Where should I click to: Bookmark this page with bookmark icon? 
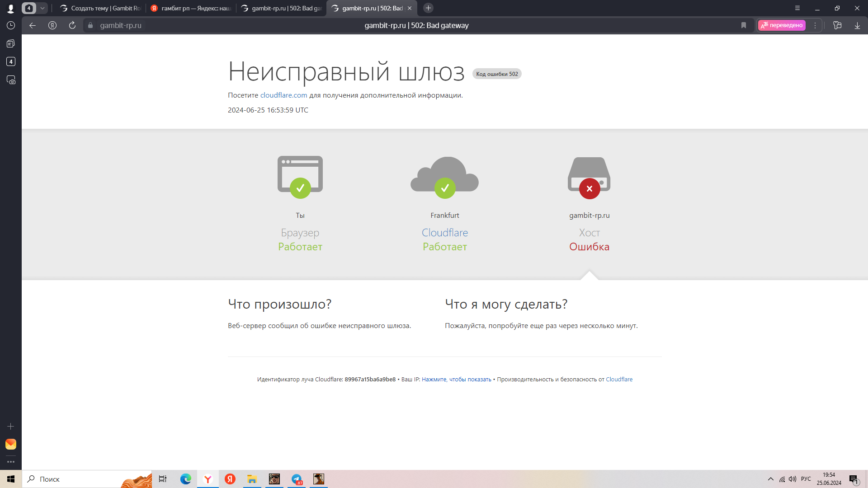(744, 25)
